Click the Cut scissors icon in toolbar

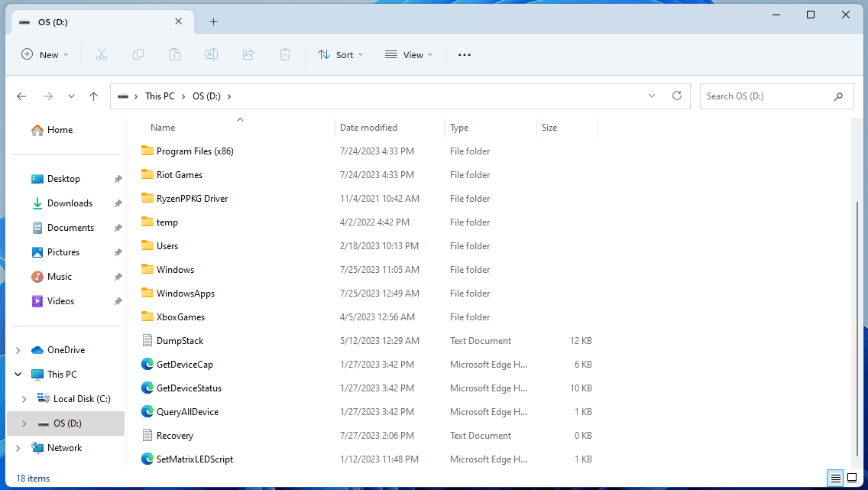coord(102,54)
